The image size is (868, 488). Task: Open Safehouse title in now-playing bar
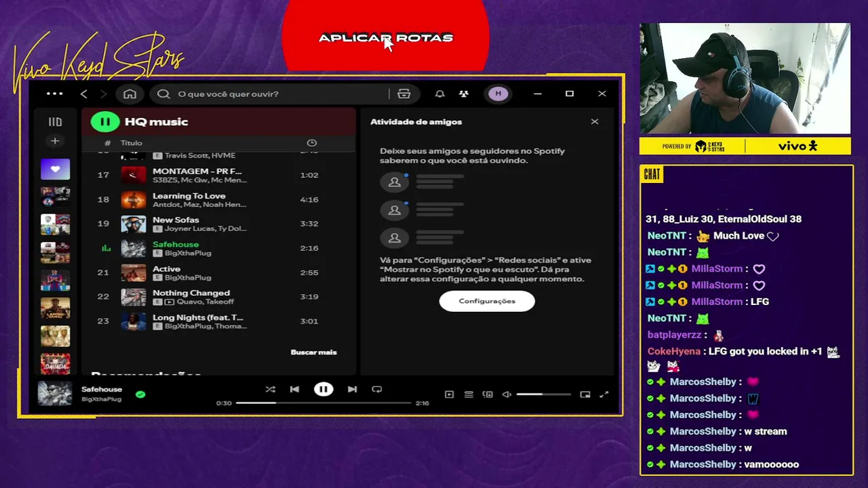102,390
